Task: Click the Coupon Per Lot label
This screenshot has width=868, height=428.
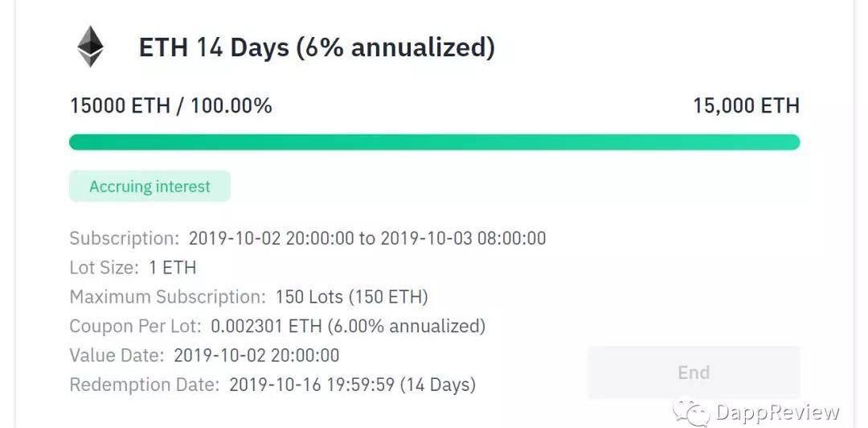Action: tap(135, 326)
